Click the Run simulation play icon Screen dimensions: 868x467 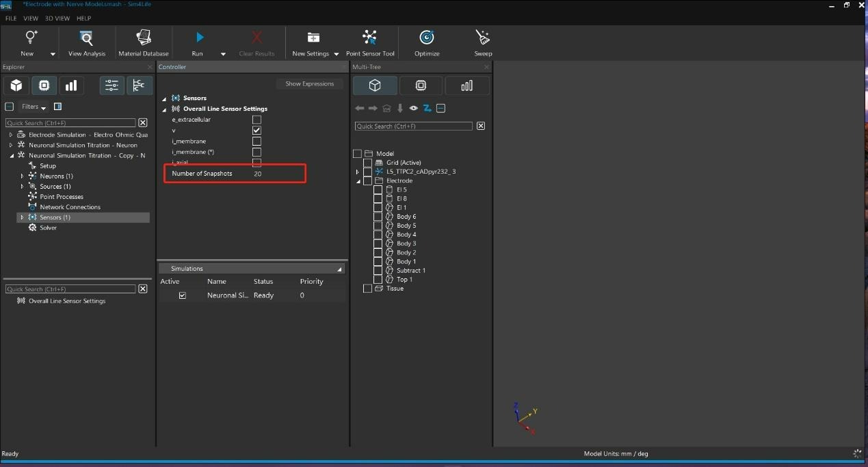click(x=199, y=38)
